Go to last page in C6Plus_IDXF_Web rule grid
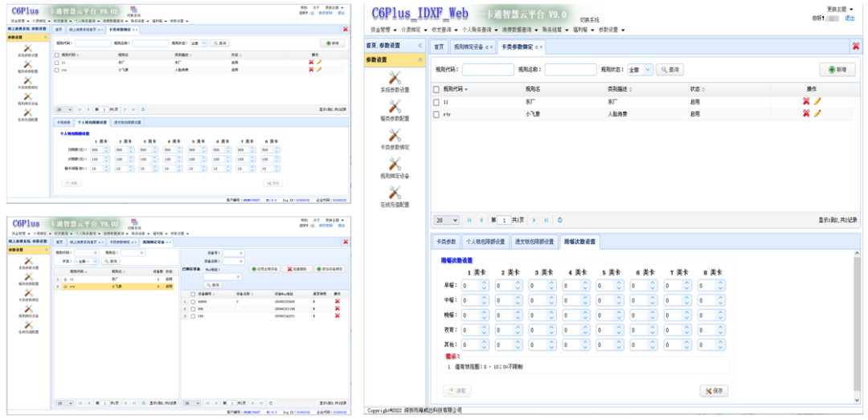The image size is (868, 420). tap(546, 220)
